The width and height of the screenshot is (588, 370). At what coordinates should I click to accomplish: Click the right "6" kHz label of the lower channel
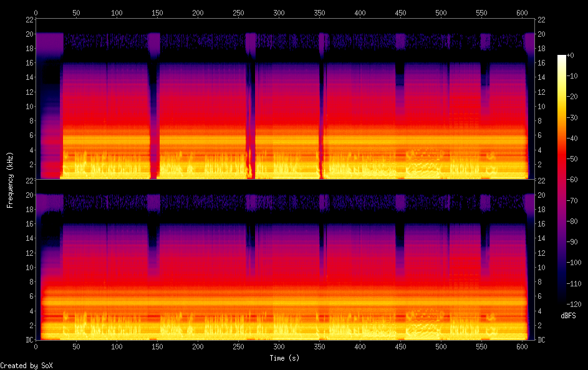(539, 296)
